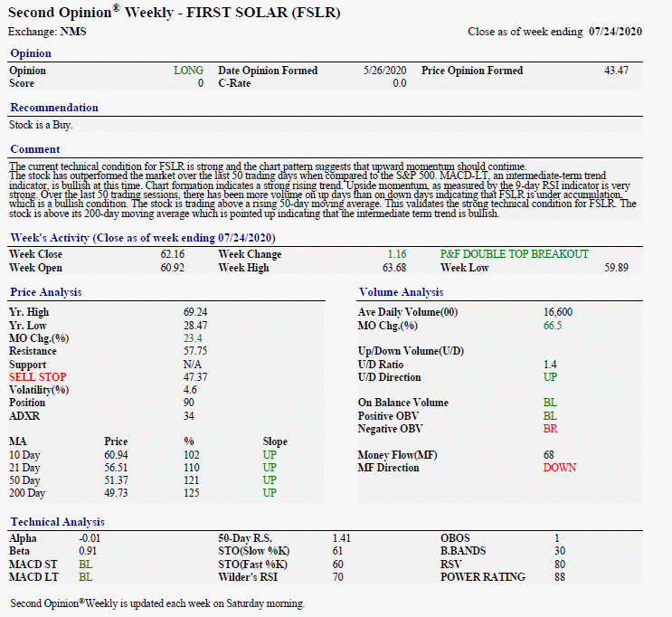The height and width of the screenshot is (617, 672).
Task: Click the 'Opinion' section heading
Action: tap(31, 53)
